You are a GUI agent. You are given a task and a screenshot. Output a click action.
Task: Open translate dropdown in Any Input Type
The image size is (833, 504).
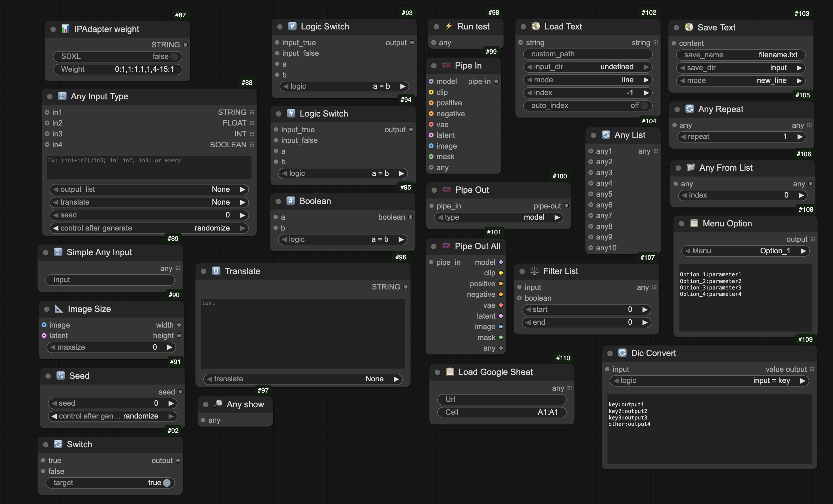149,202
